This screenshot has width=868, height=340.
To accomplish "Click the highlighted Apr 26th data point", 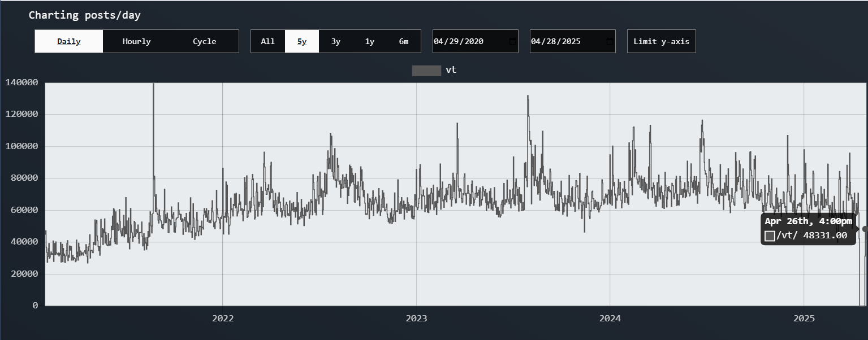I will click(865, 229).
